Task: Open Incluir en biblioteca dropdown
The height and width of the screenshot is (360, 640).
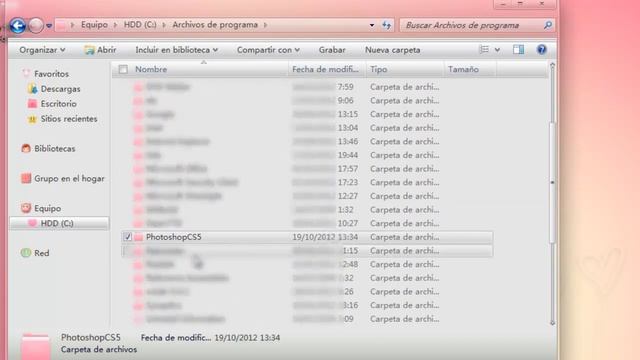Action: [176, 50]
